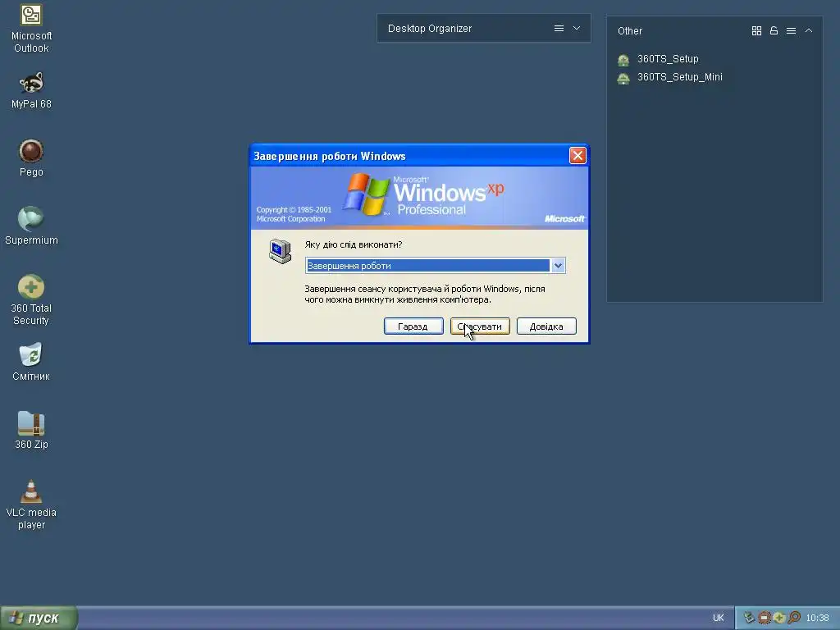Click the Safely Remove Hardware tray icon
The image size is (840, 630).
[750, 618]
